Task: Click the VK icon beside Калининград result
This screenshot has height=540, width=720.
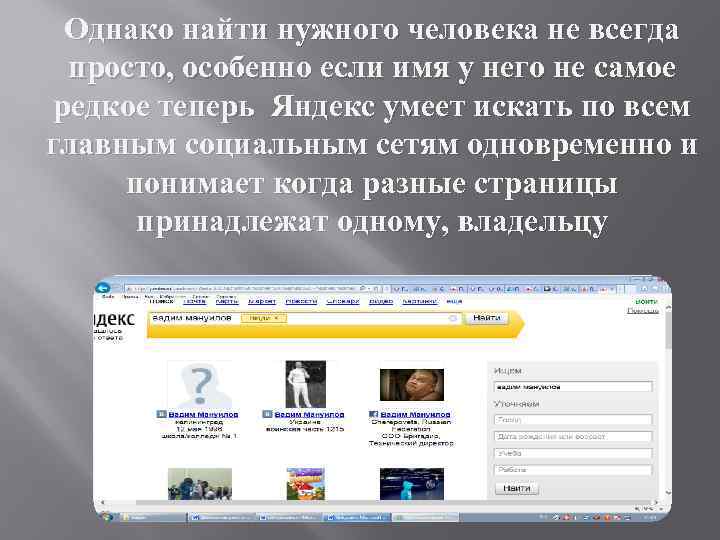Action: click(x=161, y=414)
